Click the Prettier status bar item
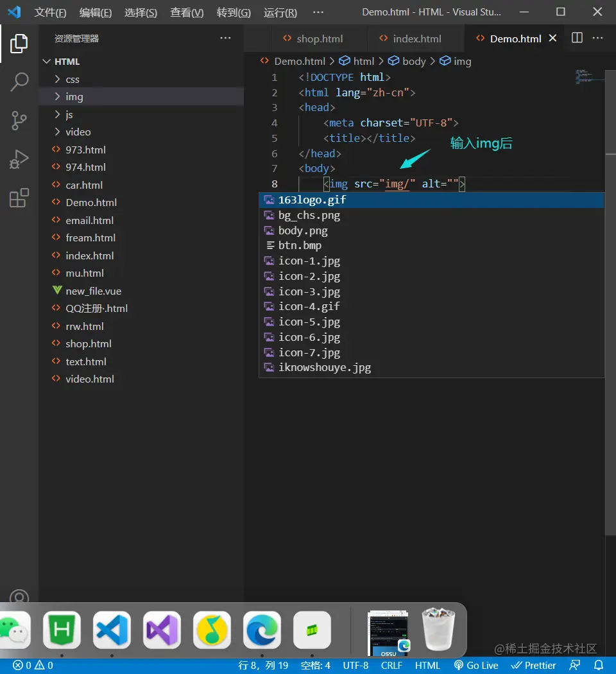The width and height of the screenshot is (616, 674). point(533,666)
